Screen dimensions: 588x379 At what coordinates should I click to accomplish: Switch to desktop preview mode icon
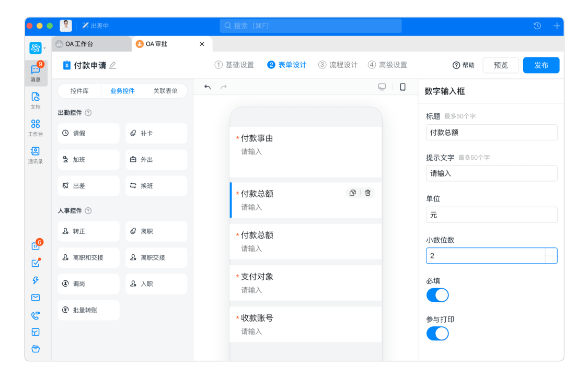pos(382,87)
